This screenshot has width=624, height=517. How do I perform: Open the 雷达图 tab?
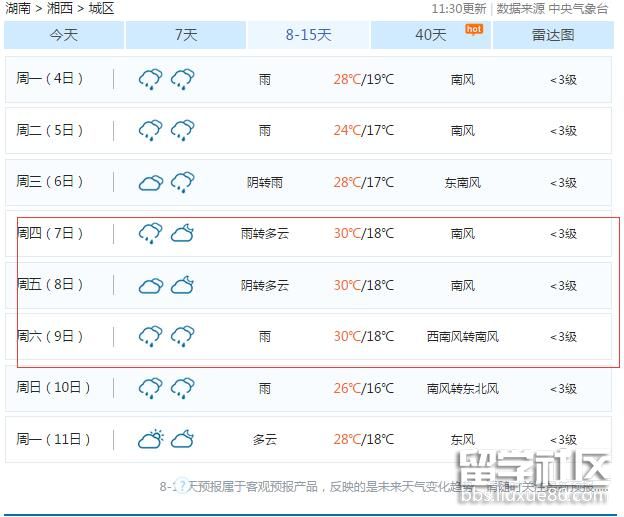click(553, 35)
